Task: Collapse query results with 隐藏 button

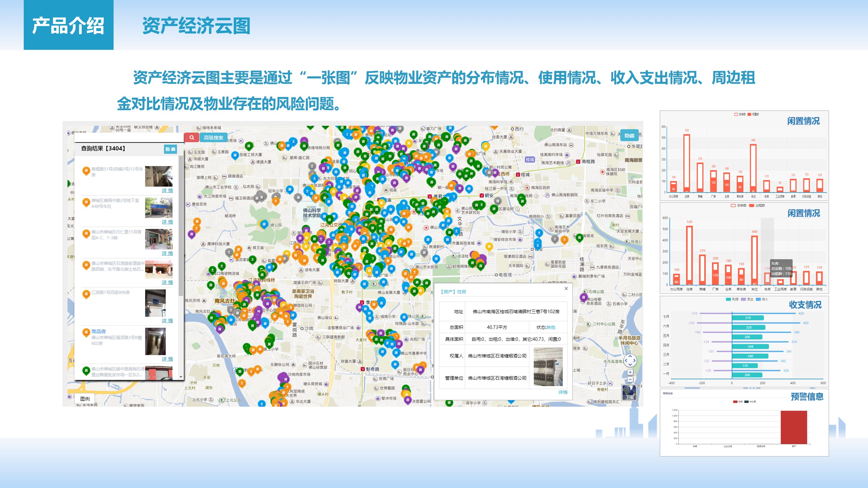Action: coord(170,149)
